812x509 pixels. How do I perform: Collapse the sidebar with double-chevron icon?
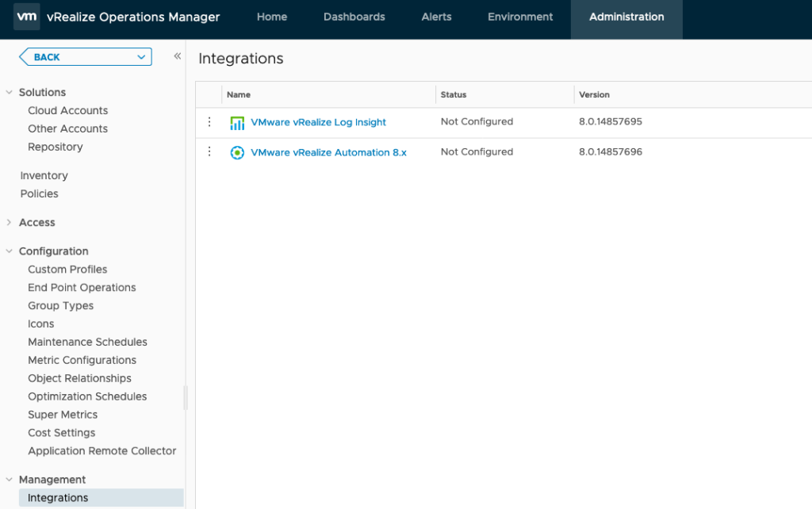click(177, 56)
